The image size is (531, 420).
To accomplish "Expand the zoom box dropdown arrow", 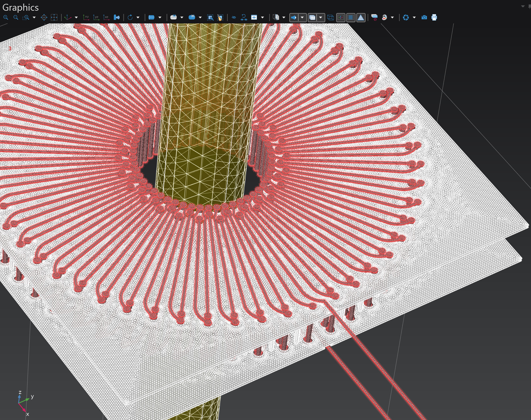I will [x=34, y=17].
